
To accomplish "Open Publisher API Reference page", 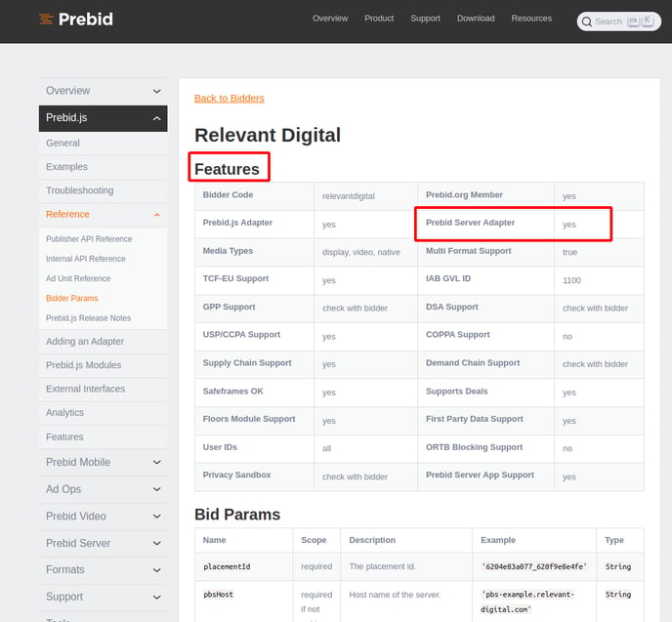I will [x=89, y=239].
